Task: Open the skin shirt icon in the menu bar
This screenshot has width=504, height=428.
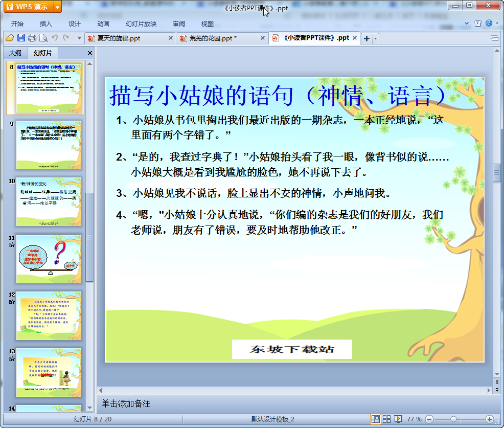Action: (477, 23)
